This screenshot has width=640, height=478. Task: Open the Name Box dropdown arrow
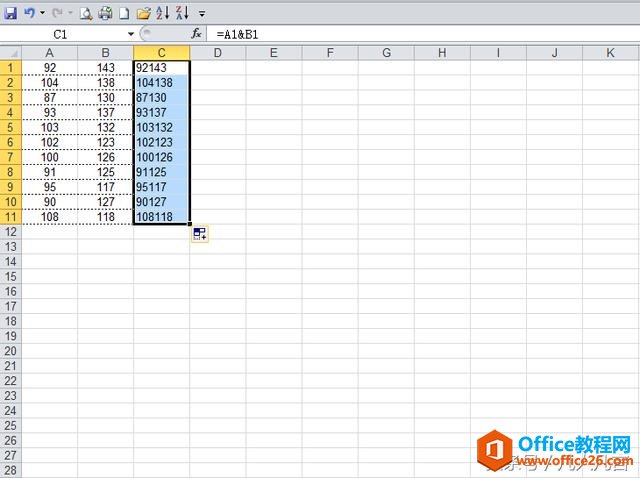[x=131, y=34]
